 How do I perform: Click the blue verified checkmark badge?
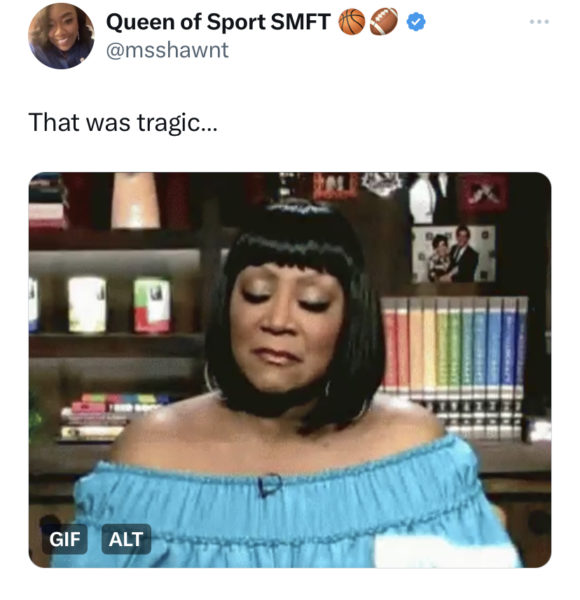415,22
